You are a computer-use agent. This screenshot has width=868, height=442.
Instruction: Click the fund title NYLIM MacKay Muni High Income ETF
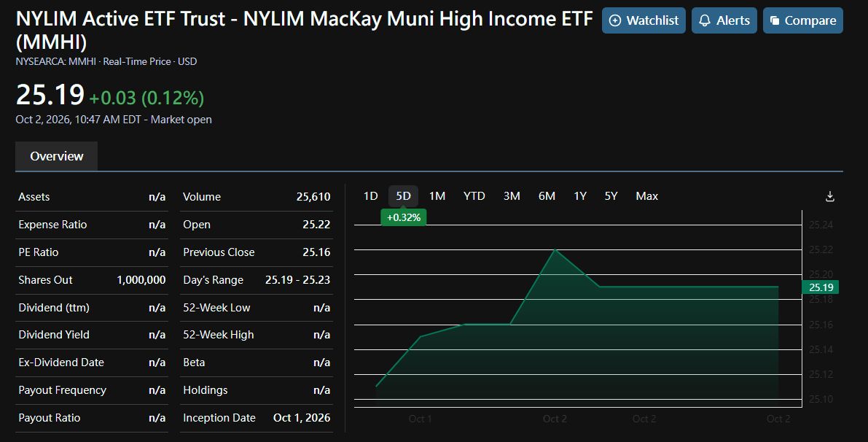(304, 30)
